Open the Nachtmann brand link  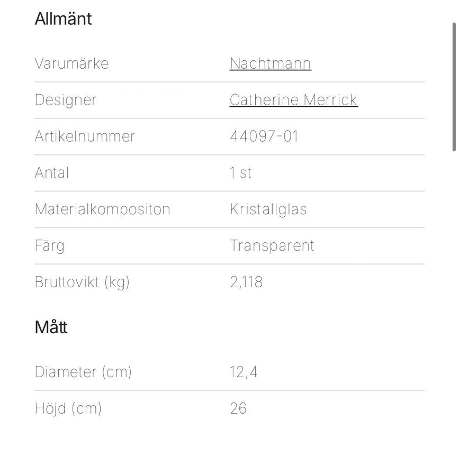point(270,63)
